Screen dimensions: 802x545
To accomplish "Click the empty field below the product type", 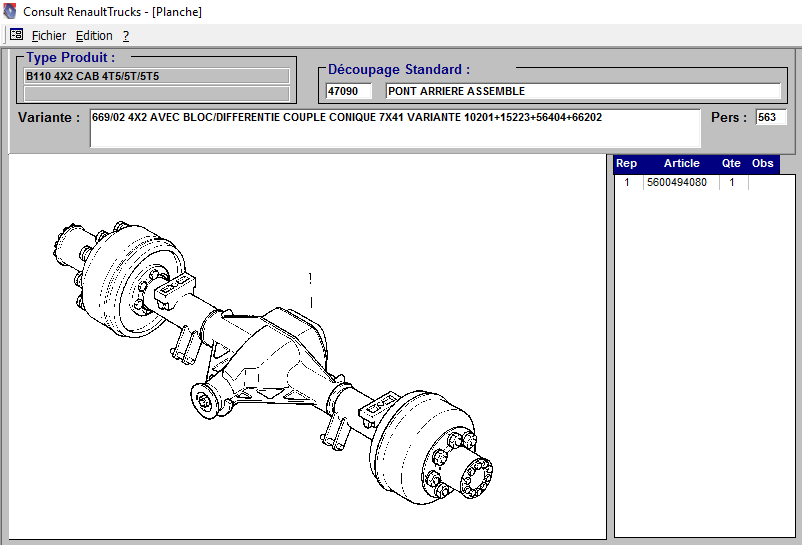I will [157, 94].
